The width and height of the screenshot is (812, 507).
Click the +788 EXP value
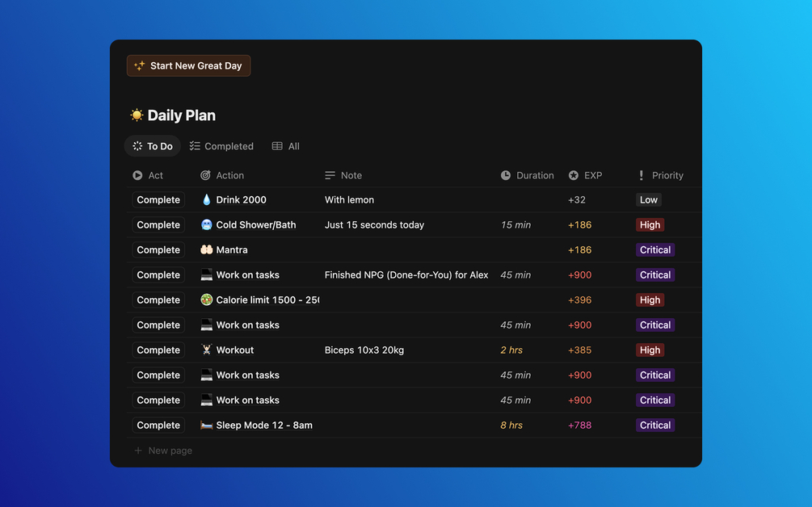pyautogui.click(x=579, y=425)
